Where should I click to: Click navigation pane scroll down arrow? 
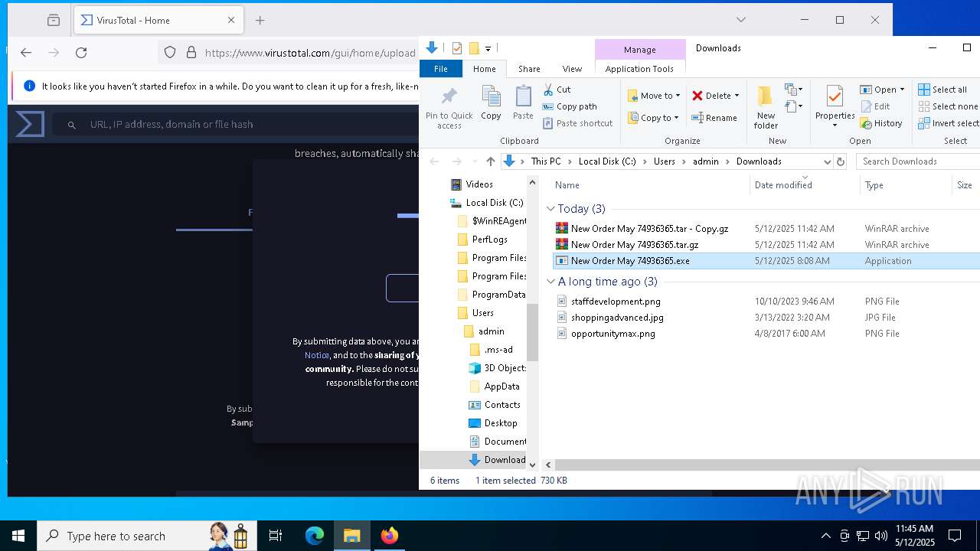[x=533, y=465]
